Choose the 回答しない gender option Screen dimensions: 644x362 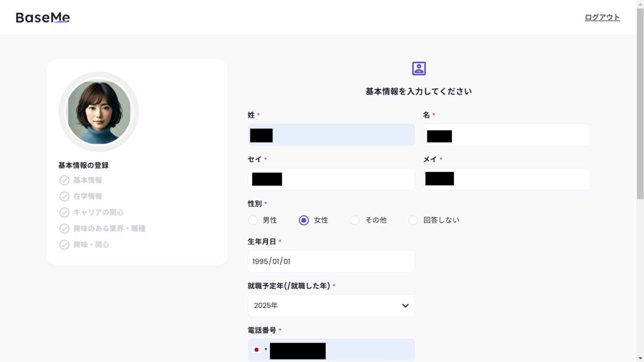pos(413,220)
